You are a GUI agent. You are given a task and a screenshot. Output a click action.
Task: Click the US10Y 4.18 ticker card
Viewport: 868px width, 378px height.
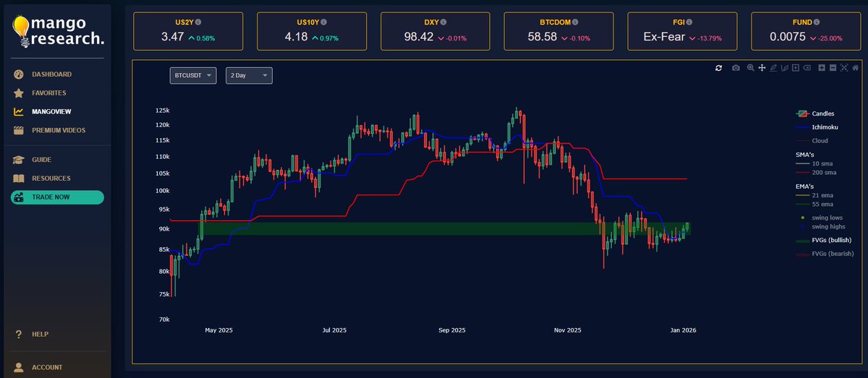click(312, 30)
